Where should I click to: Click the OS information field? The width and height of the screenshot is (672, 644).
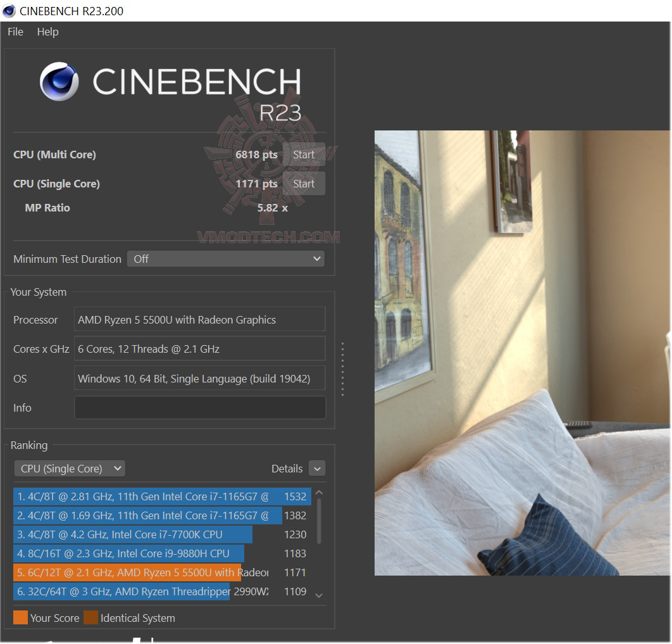point(200,378)
